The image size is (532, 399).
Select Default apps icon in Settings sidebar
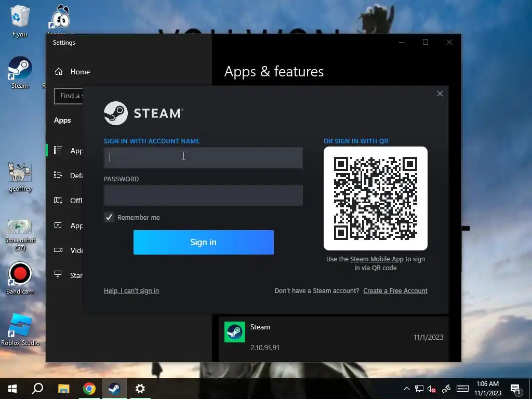[58, 175]
